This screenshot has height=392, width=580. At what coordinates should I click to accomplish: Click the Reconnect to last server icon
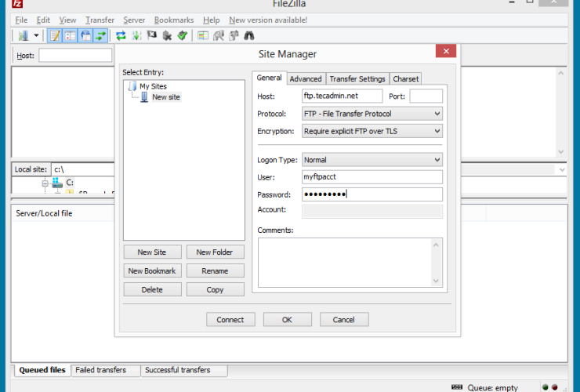tap(182, 35)
